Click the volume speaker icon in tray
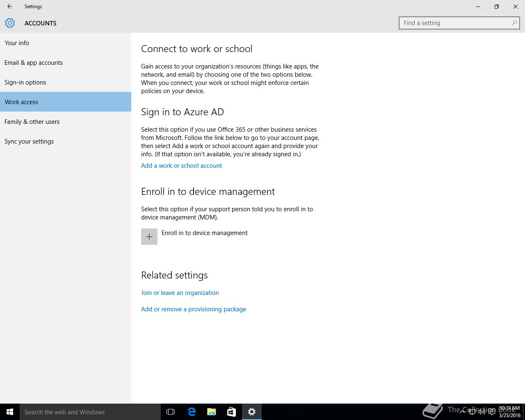525x420 pixels. coord(482,412)
